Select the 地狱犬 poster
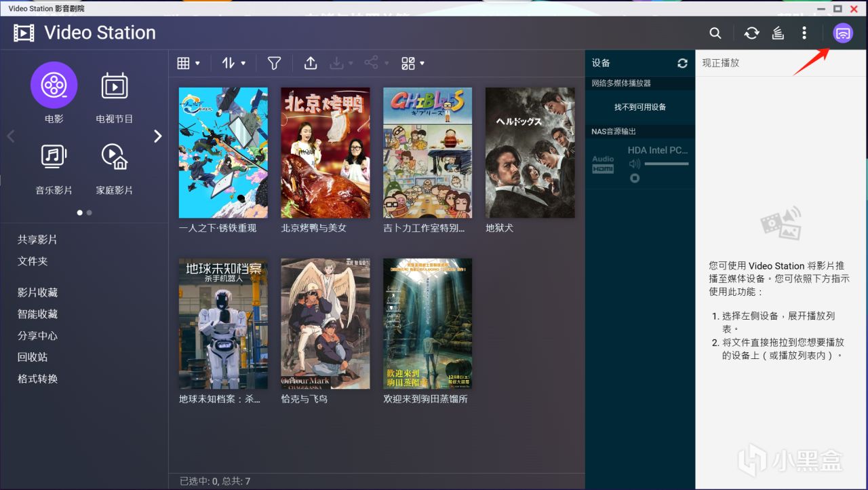 click(530, 153)
